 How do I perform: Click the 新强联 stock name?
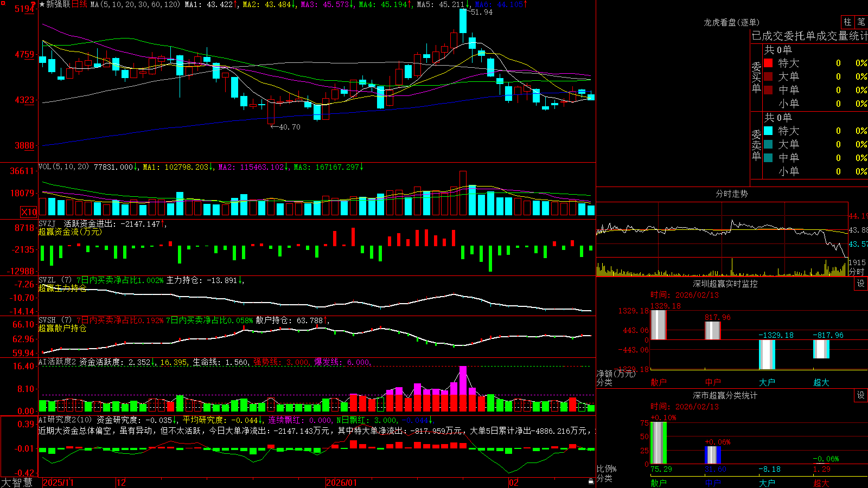click(58, 4)
